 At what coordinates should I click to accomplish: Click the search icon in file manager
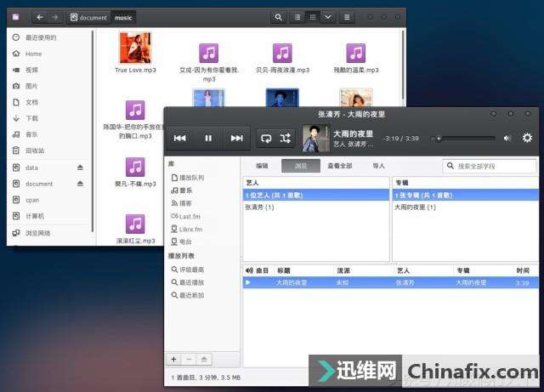pyautogui.click(x=279, y=17)
